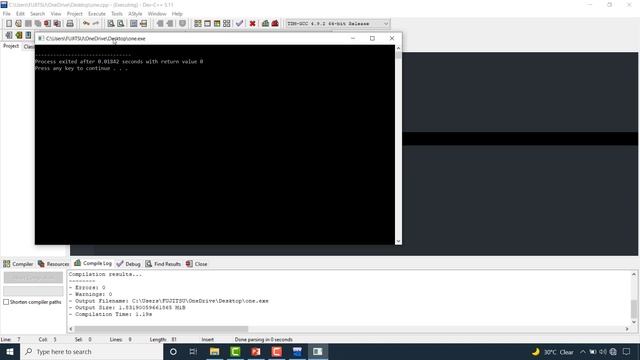The width and height of the screenshot is (640, 360).
Task: Open the View menu
Action: click(x=56, y=14)
